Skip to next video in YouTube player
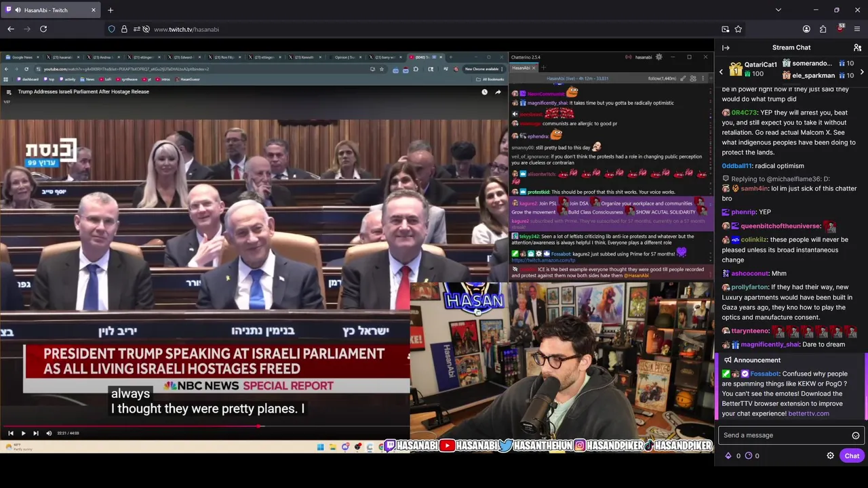Screen dimensions: 868x488 click(36, 433)
